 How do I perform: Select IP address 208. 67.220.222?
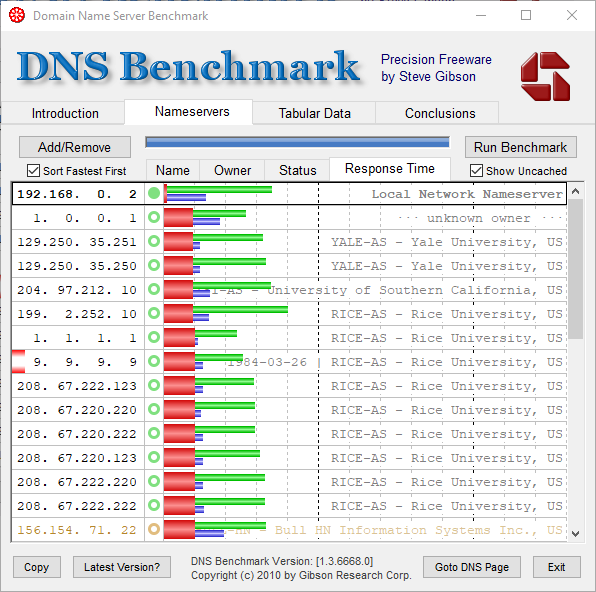coord(77,434)
